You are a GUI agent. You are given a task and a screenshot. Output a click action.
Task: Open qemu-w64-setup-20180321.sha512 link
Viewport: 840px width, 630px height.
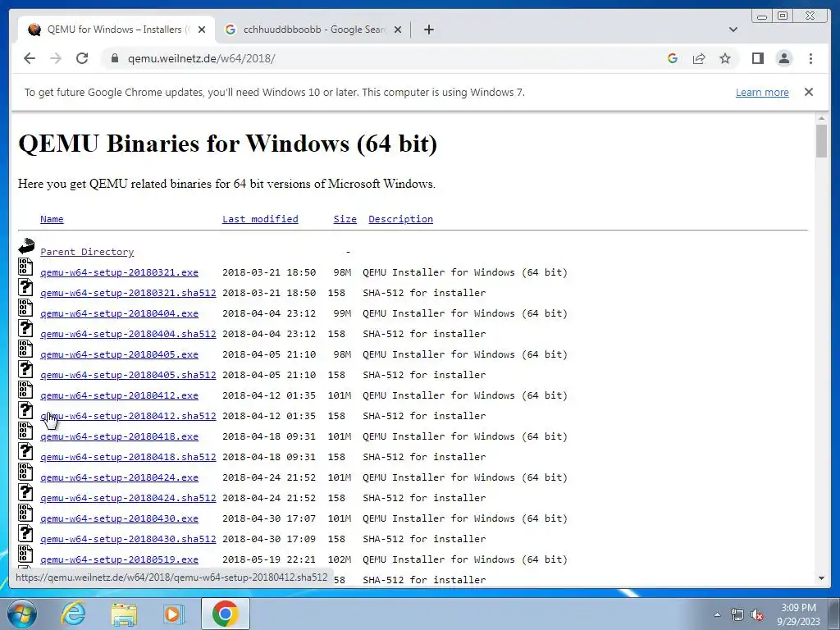point(128,293)
